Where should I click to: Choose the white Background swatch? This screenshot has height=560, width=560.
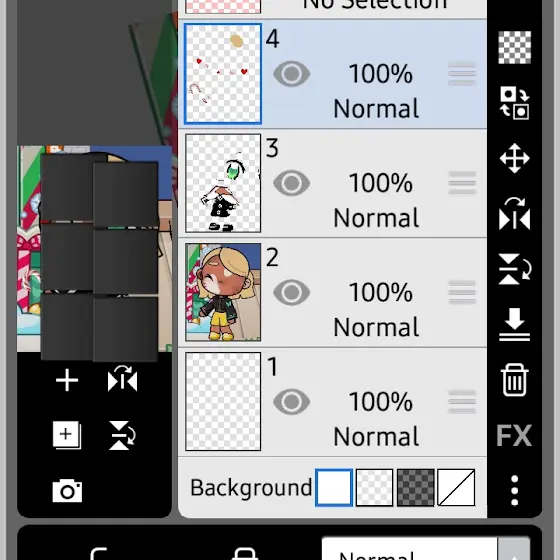point(334,488)
